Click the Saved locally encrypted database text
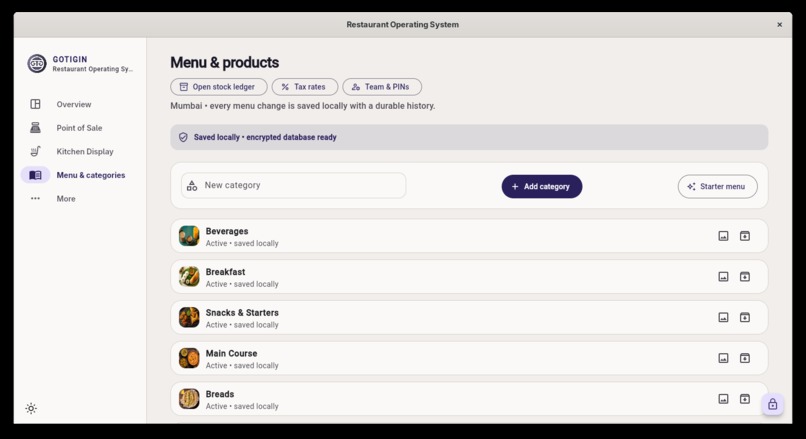Viewport: 806px width, 439px height. click(x=265, y=137)
